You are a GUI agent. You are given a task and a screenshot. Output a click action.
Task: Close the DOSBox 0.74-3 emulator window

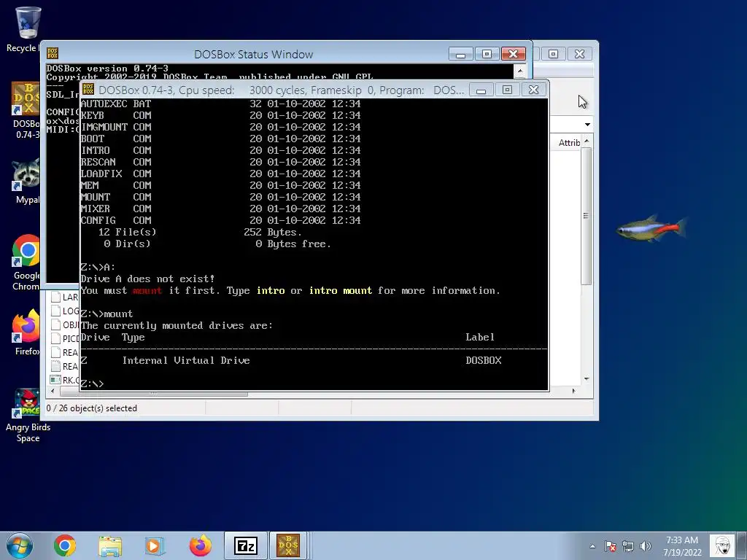tap(533, 90)
